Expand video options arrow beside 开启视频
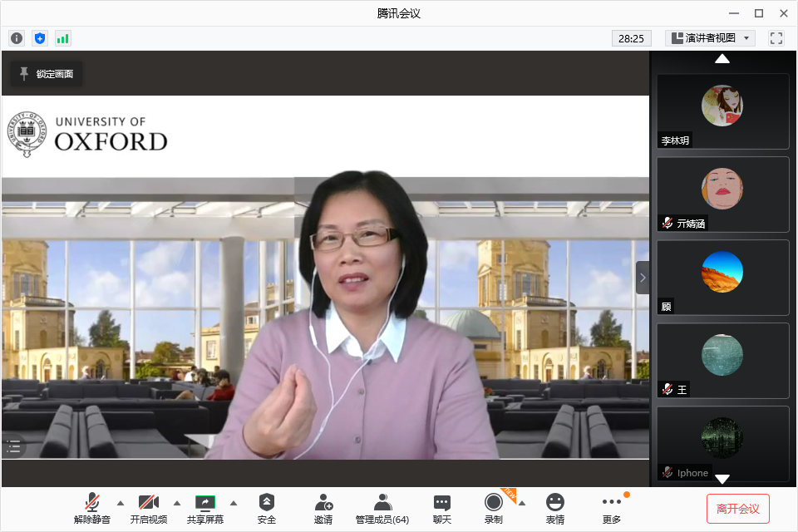 pos(177,503)
